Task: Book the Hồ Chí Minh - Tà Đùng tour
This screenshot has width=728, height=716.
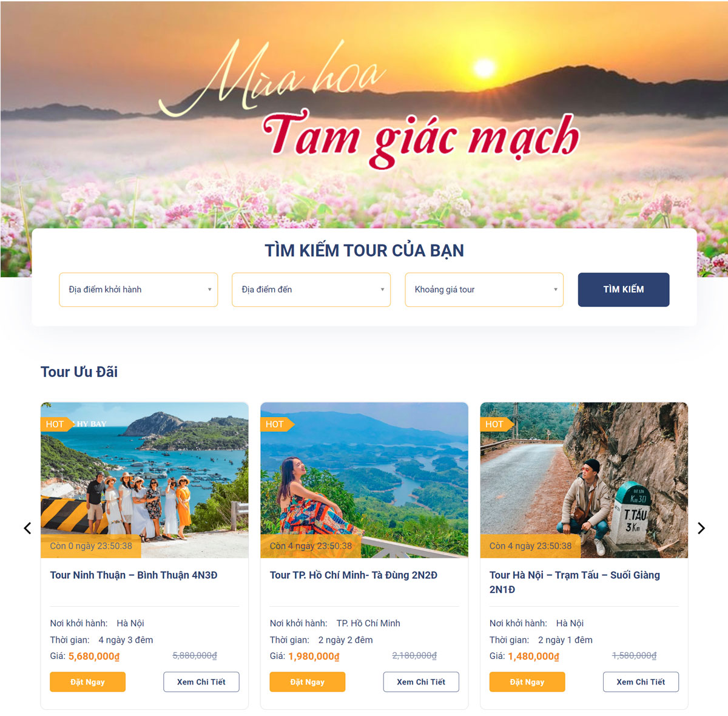Action: tap(308, 682)
